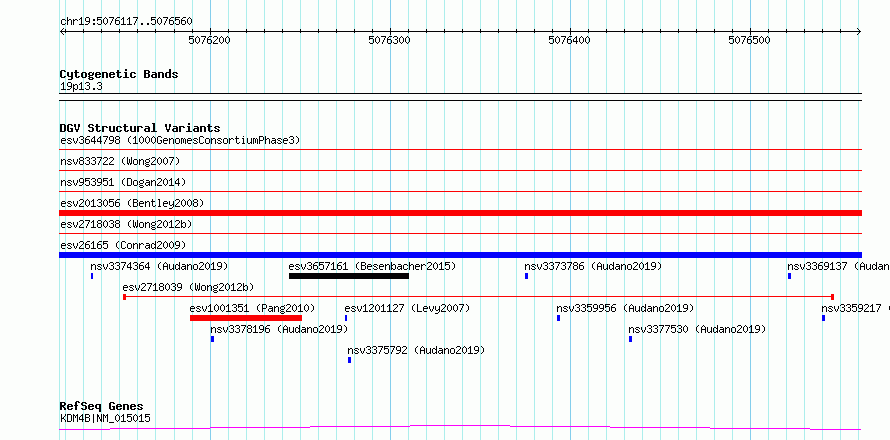Click the nsv3377530 (Audano2019) text label

697,329
